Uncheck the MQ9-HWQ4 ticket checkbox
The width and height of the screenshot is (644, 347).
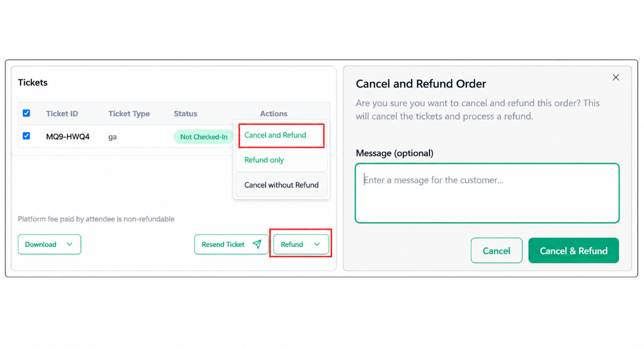[x=27, y=136]
